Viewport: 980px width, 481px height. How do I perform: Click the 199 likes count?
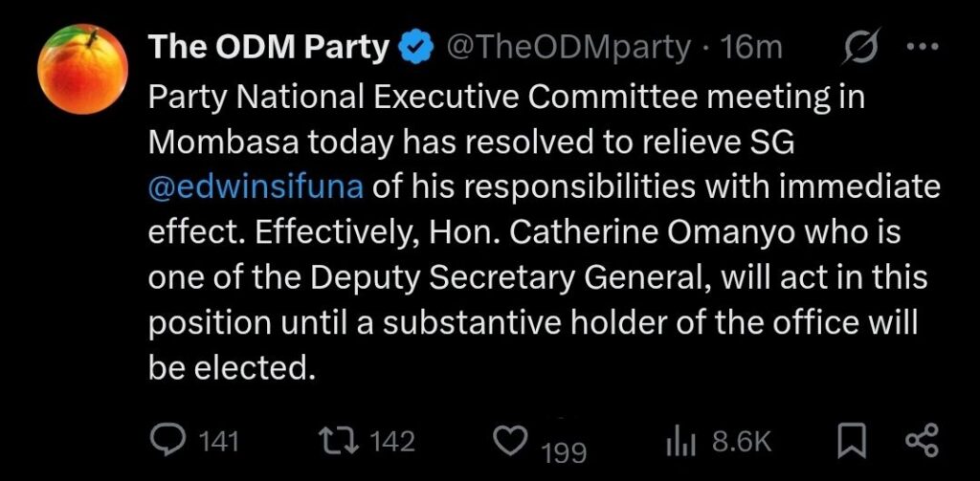tap(564, 451)
